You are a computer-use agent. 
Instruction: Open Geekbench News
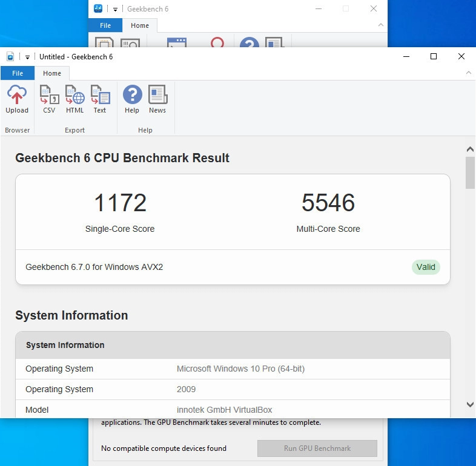(x=157, y=99)
